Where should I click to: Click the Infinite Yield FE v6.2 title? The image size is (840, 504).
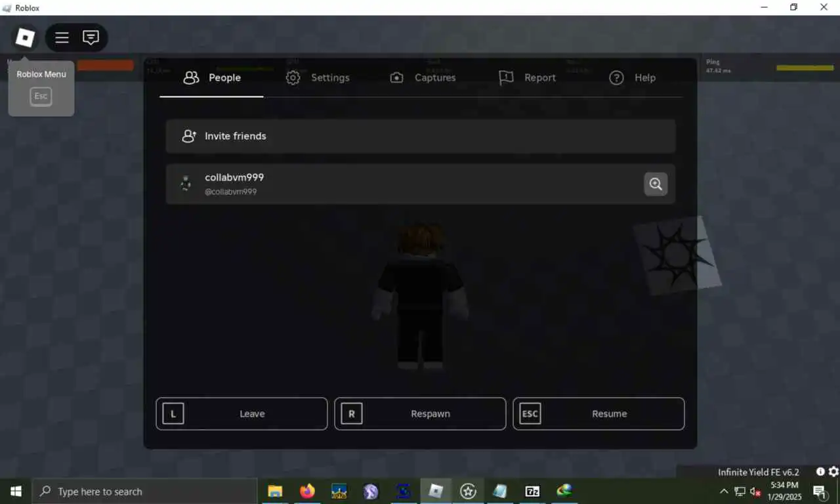[759, 472]
